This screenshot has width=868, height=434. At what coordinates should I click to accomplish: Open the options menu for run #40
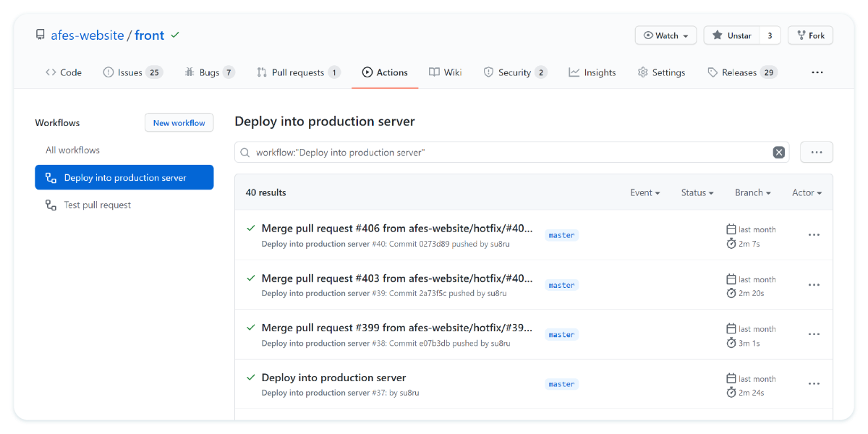click(814, 235)
